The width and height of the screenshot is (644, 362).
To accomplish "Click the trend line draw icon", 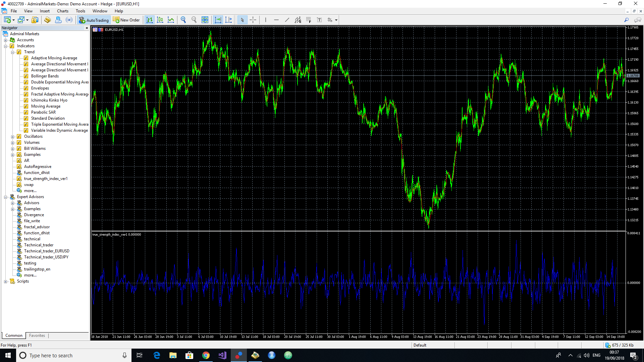I will coord(287,20).
